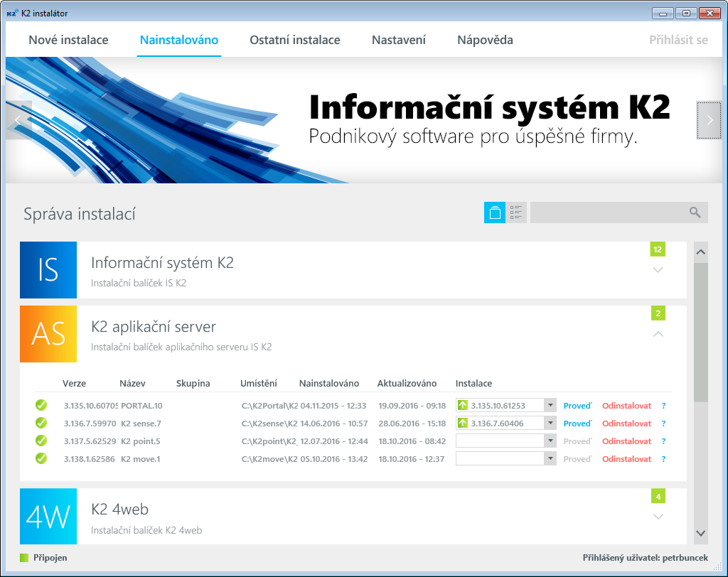
Task: Click the AS aplikační server tile
Action: [48, 334]
